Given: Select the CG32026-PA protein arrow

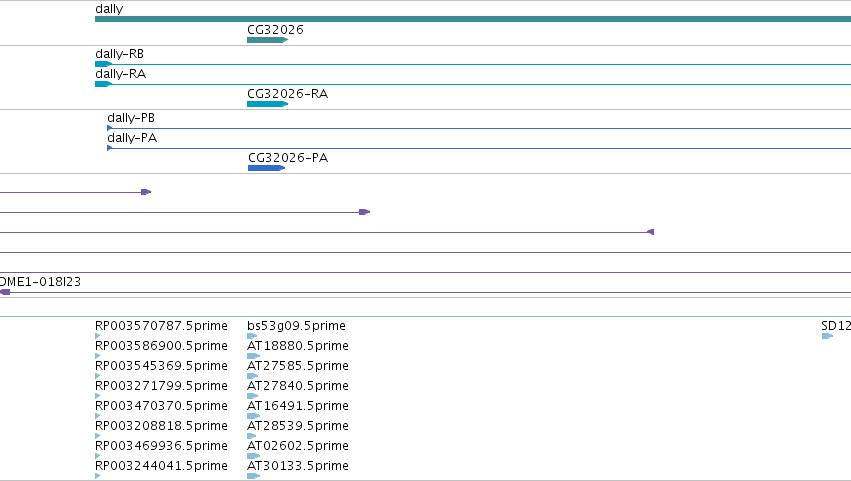Looking at the screenshot, I should tap(266, 168).
